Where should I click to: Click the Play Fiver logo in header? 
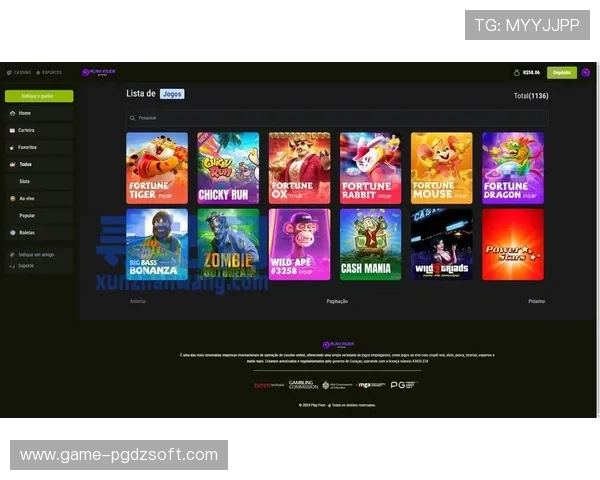[100, 72]
